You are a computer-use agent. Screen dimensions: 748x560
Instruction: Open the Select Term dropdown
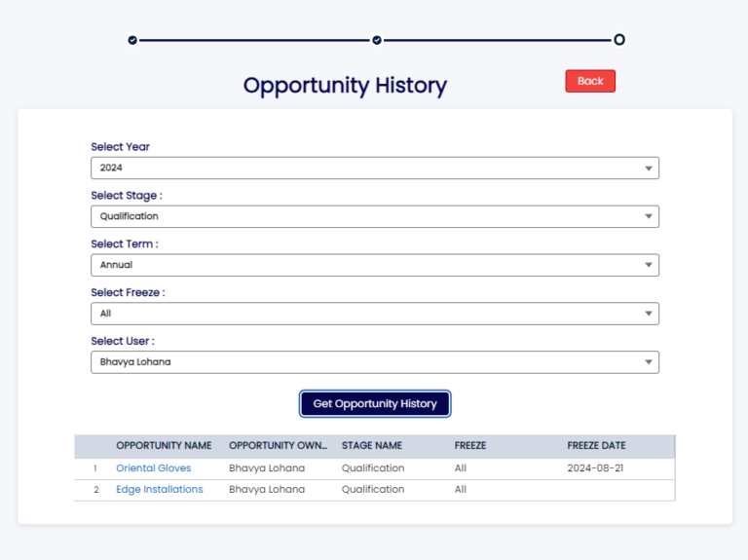[374, 265]
